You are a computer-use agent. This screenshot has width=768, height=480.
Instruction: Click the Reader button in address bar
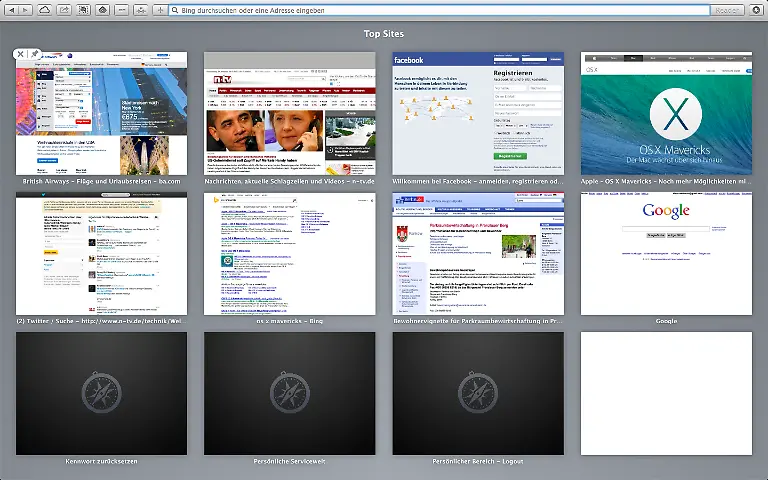coord(726,10)
